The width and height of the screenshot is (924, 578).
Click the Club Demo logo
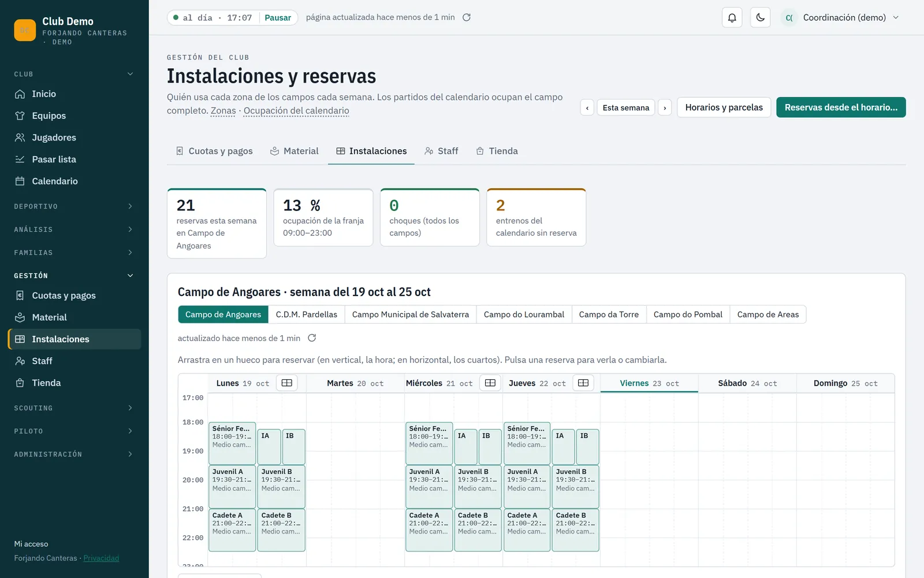[x=25, y=30]
